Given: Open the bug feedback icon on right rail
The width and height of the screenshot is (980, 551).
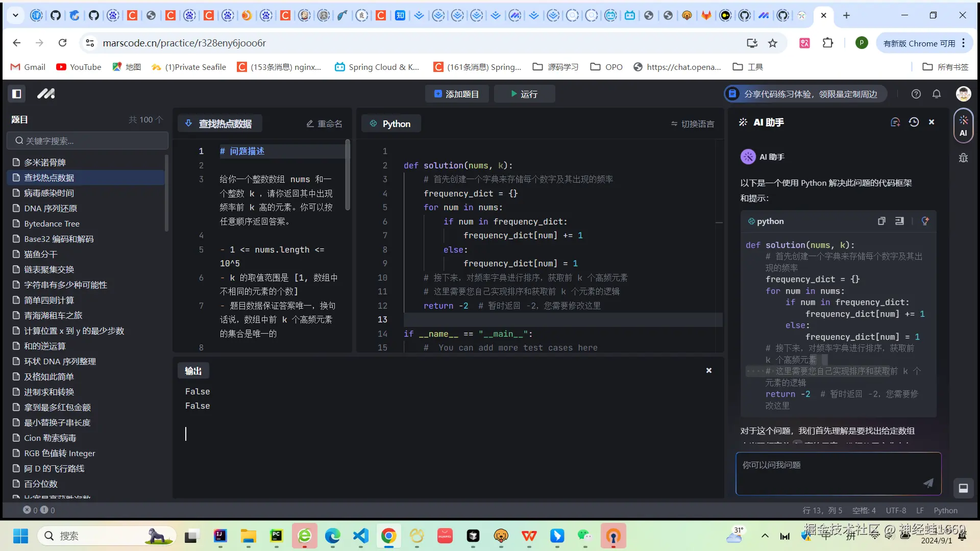Looking at the screenshot, I should [964, 158].
